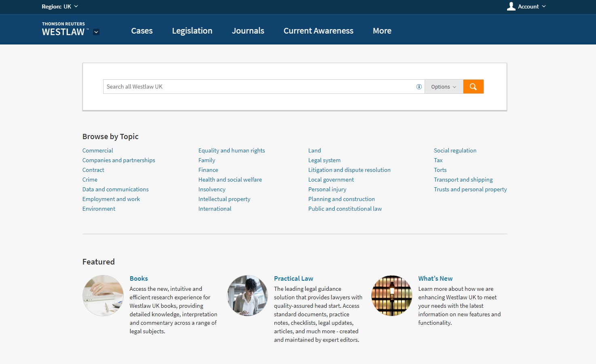Select the Finance topic
The image size is (596, 364).
[x=208, y=170]
